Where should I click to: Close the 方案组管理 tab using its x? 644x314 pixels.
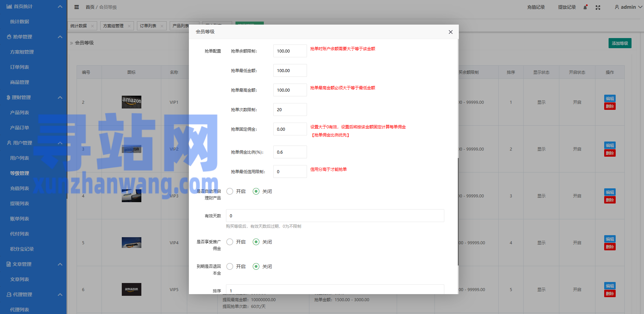[129, 26]
